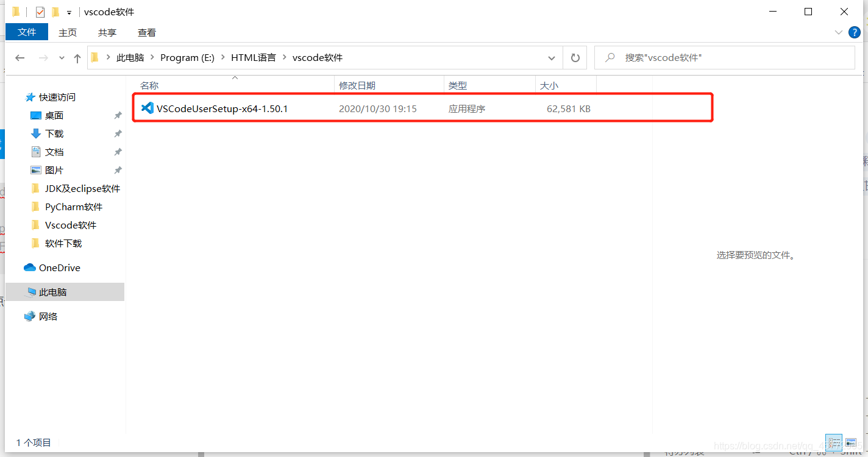Switch to the 主页 ribbon tab
Screen dimensions: 868x457
[x=68, y=32]
